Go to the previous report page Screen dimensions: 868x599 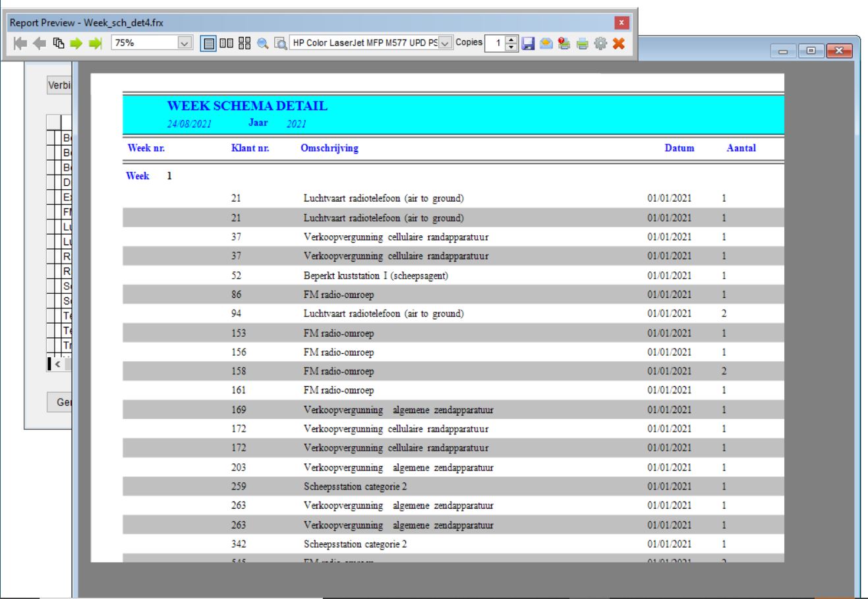(x=39, y=43)
